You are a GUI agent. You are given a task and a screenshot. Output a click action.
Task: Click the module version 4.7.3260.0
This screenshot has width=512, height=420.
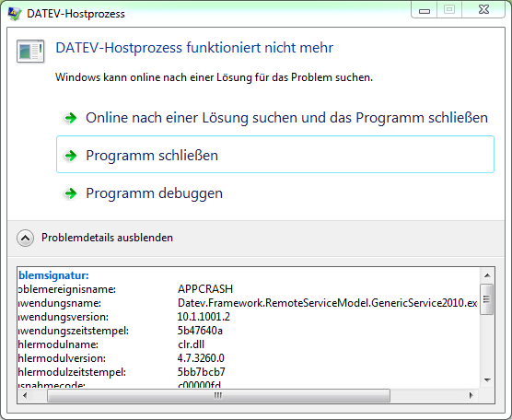coord(201,358)
